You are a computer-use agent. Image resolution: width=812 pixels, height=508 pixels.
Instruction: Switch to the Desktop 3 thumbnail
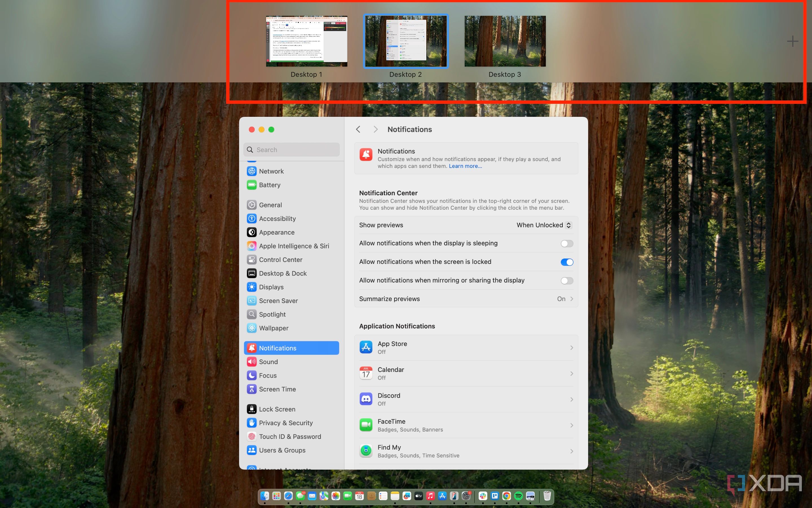tap(505, 41)
